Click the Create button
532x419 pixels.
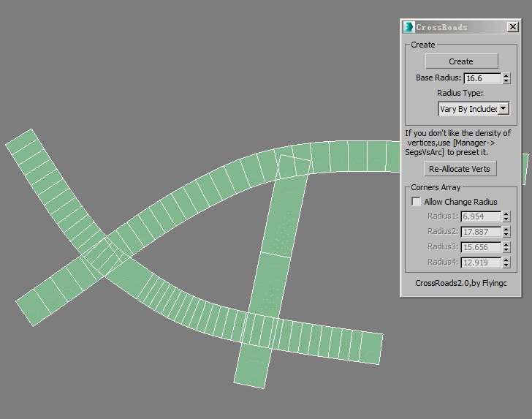click(461, 61)
